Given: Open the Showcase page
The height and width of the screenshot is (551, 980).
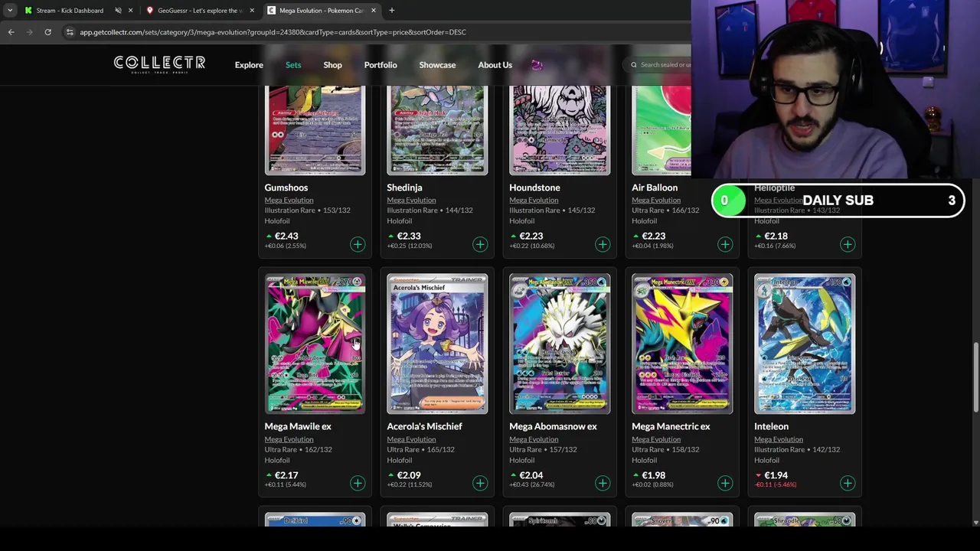Looking at the screenshot, I should [437, 65].
